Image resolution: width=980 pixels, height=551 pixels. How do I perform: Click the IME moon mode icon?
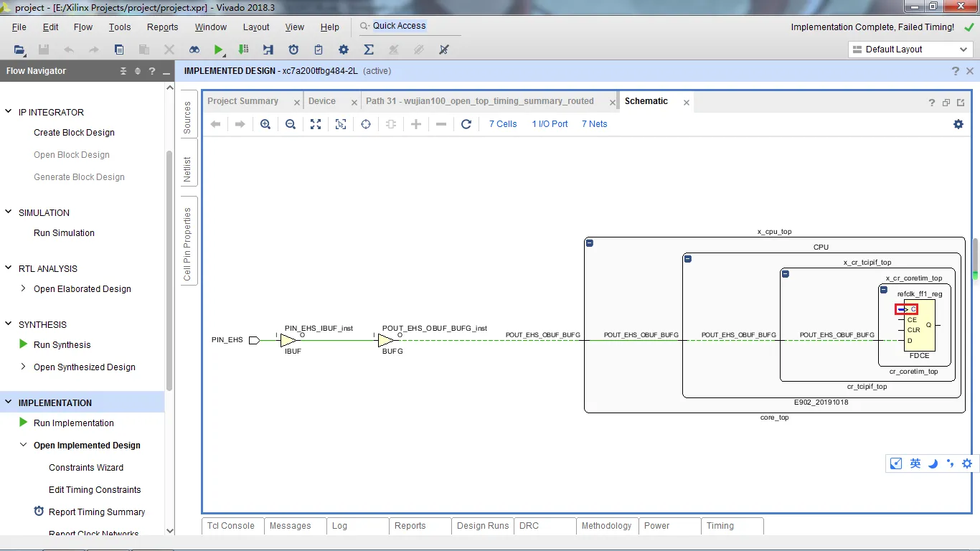(x=933, y=463)
